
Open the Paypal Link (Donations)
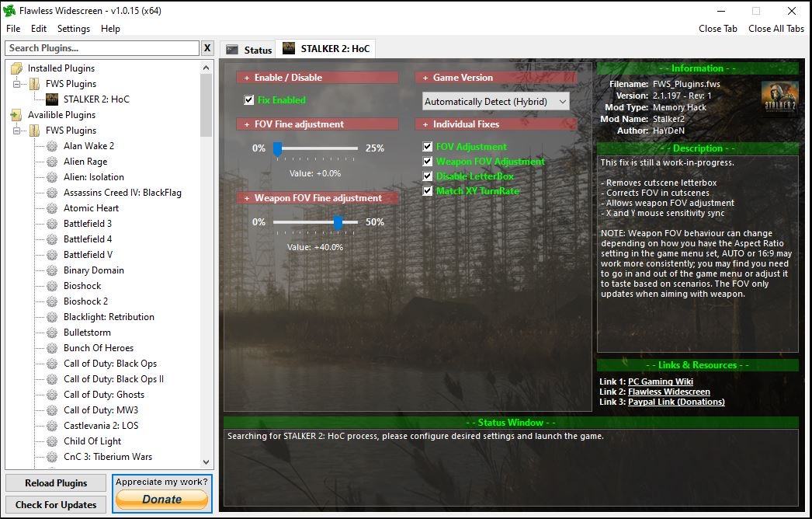coord(676,402)
